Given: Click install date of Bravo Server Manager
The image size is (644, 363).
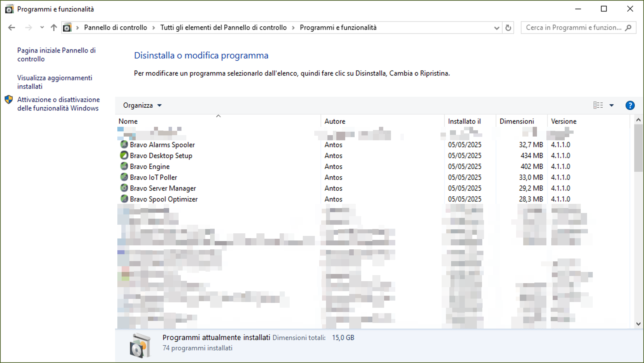Looking at the screenshot, I should pos(465,188).
